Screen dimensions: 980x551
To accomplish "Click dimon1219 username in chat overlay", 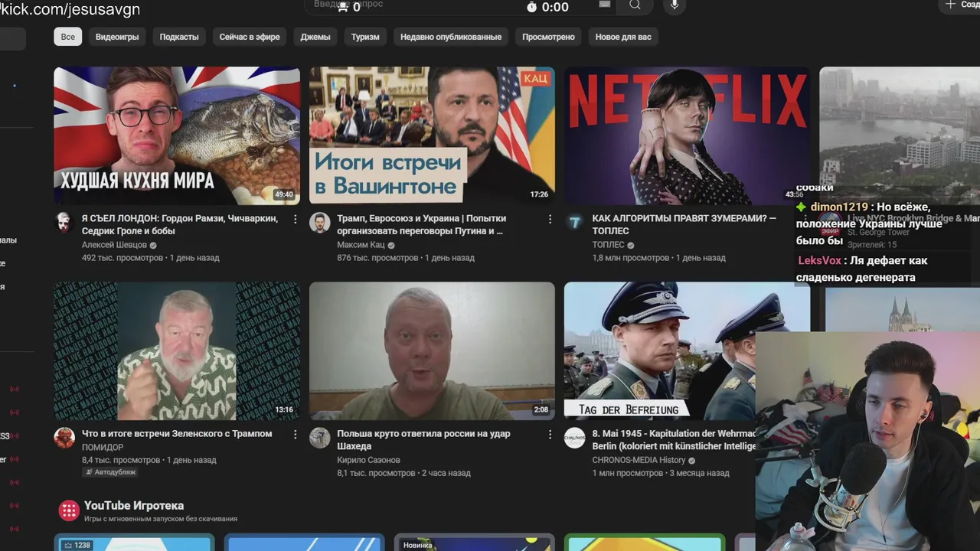I will tap(839, 207).
